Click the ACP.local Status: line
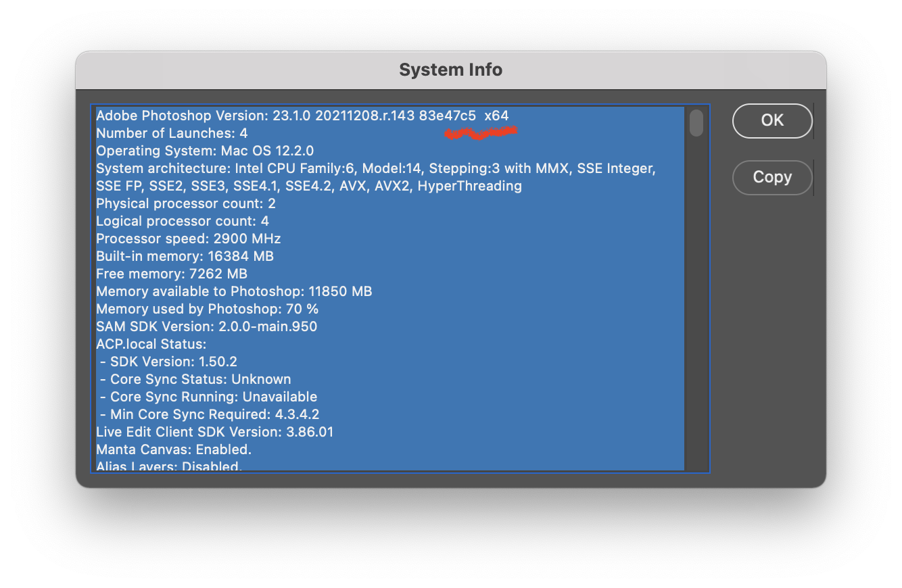 pyautogui.click(x=151, y=344)
